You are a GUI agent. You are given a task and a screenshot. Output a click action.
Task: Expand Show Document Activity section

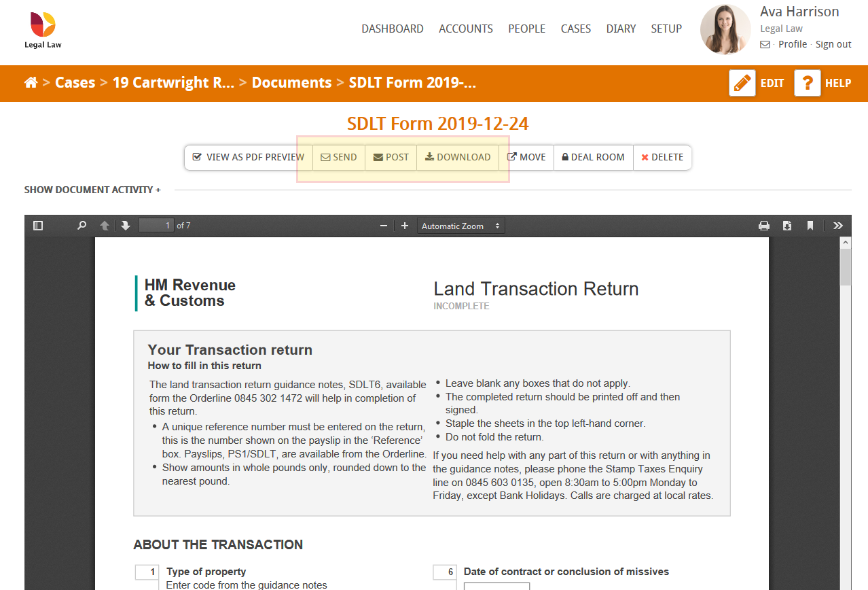pyautogui.click(x=92, y=190)
